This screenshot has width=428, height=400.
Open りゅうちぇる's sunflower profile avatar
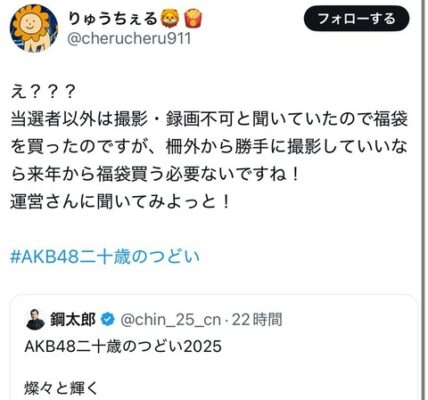34,28
